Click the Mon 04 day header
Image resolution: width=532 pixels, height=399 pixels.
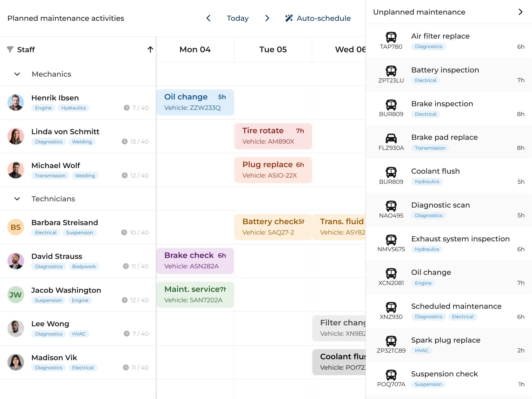tap(195, 49)
